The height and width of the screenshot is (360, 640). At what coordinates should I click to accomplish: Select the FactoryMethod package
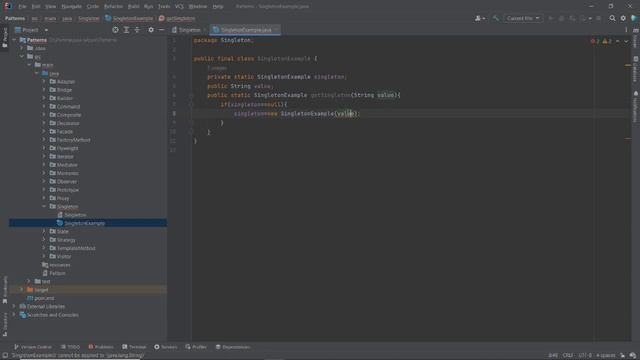pos(74,140)
